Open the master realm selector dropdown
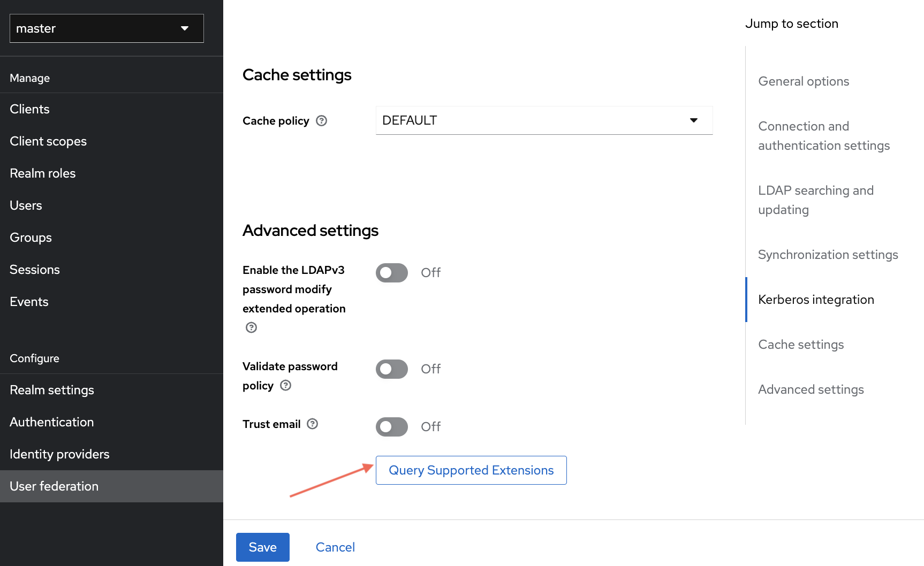Image resolution: width=924 pixels, height=566 pixels. coord(107,28)
